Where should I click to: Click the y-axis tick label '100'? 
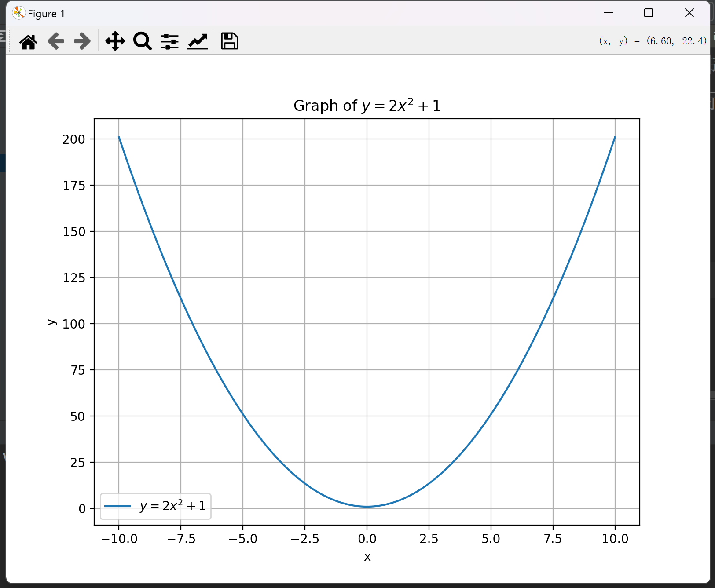(74, 324)
